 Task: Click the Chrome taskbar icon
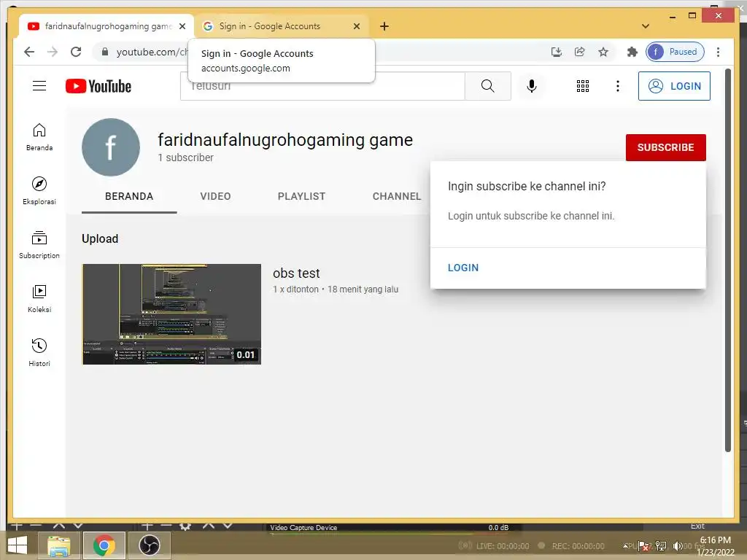pyautogui.click(x=104, y=545)
